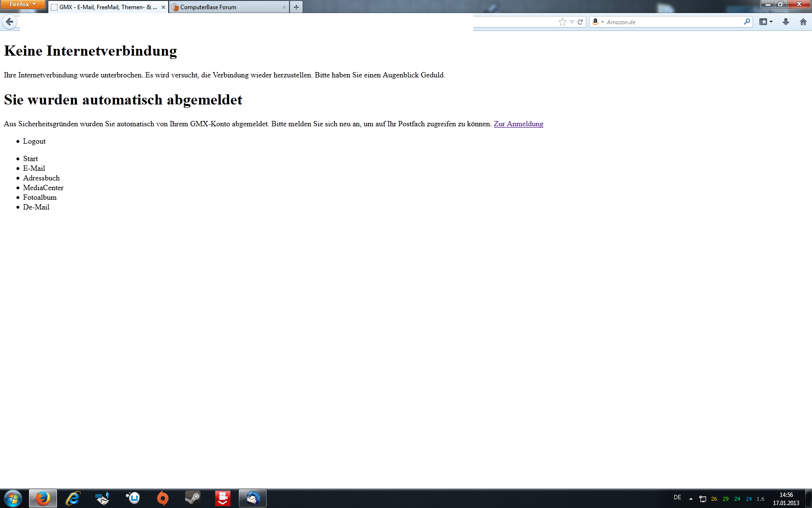The width and height of the screenshot is (812, 508).
Task: Click the 'Adressbuch' list entry
Action: [x=42, y=178]
